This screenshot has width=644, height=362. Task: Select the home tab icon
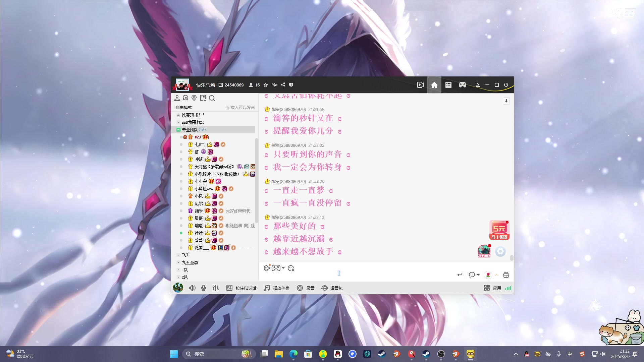434,85
